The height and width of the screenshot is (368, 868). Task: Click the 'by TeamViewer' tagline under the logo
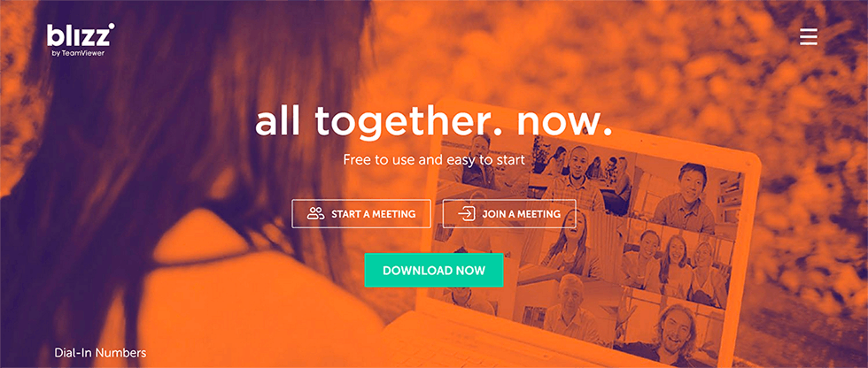tap(78, 54)
